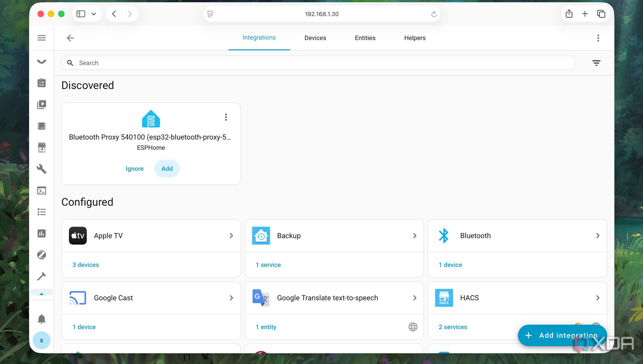
Task: Open the Safari sidebar dropdown arrow
Action: [94, 14]
